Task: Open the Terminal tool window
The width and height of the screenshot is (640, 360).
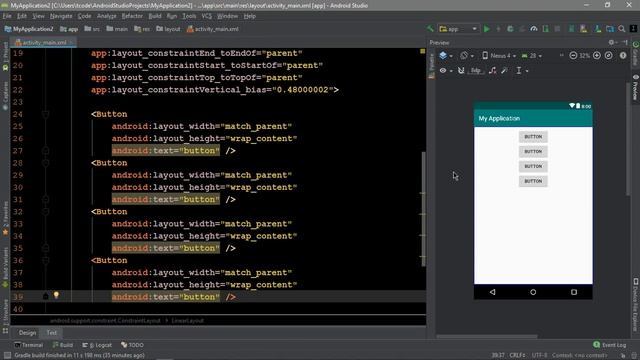Action: click(29, 345)
